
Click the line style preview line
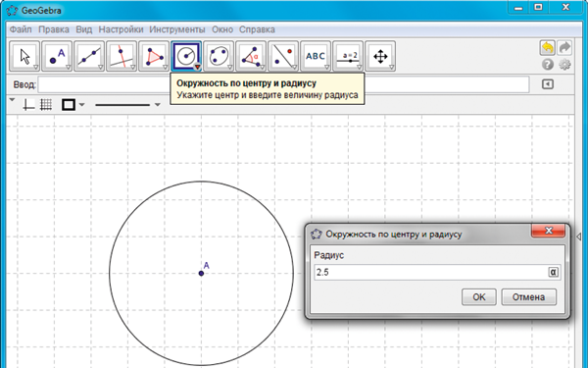(122, 105)
